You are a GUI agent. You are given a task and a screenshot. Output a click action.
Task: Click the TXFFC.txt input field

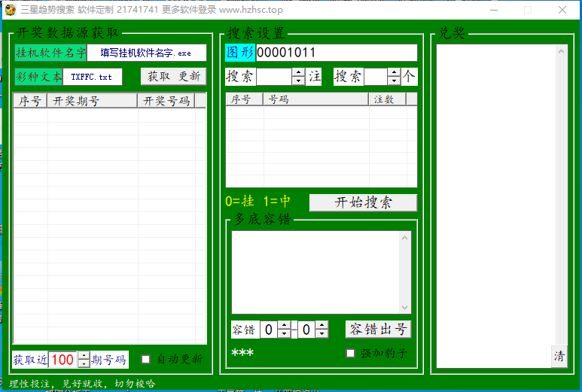click(93, 77)
